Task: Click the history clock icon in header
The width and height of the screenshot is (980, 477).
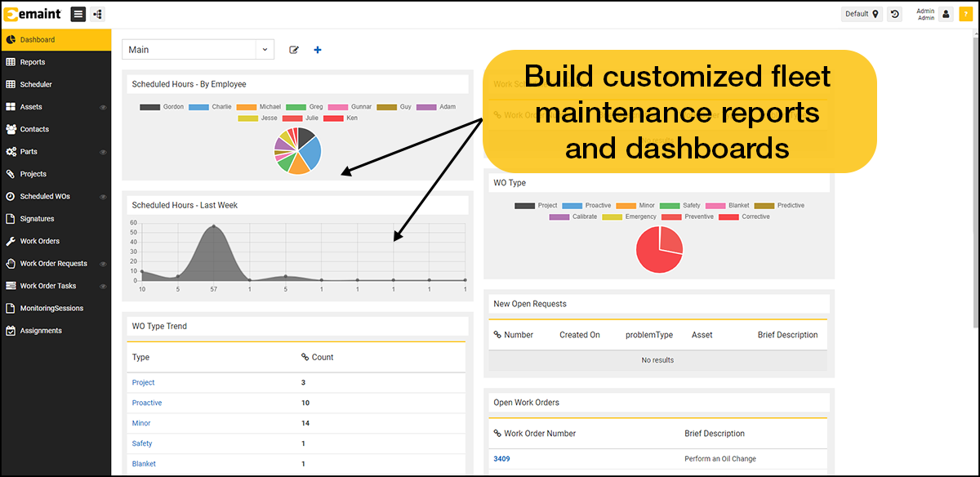Action: click(895, 14)
